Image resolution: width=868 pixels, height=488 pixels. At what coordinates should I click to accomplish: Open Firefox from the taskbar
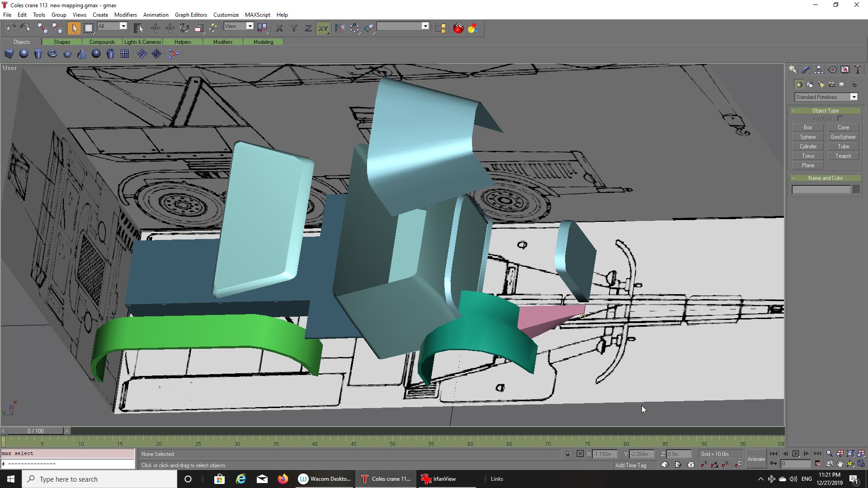point(283,479)
